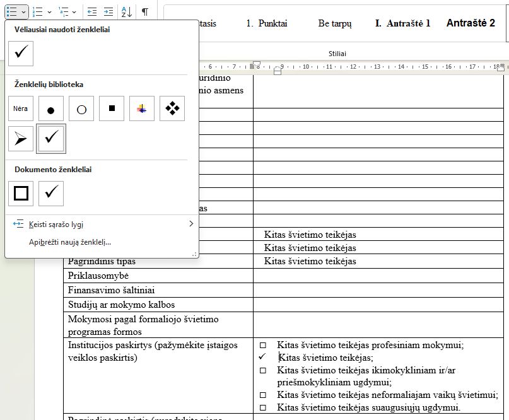The image size is (509, 420).
Task: Choose hollow circle bullet in library
Action: 81,108
